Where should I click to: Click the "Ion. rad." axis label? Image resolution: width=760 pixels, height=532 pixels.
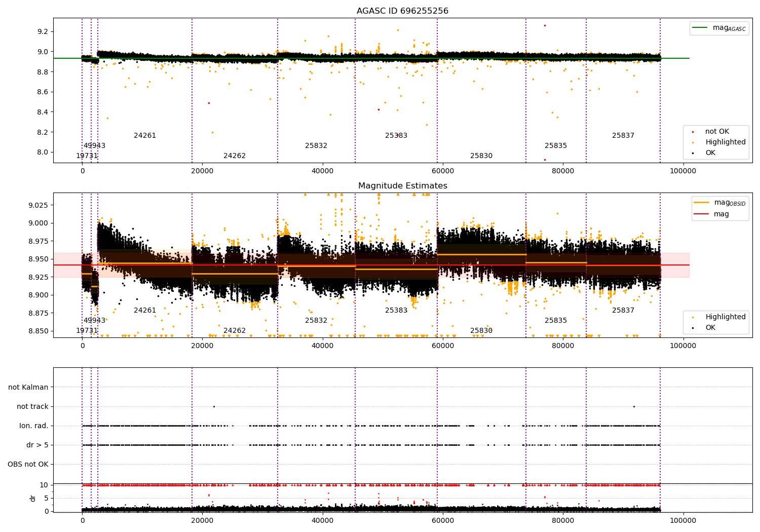(x=34, y=426)
